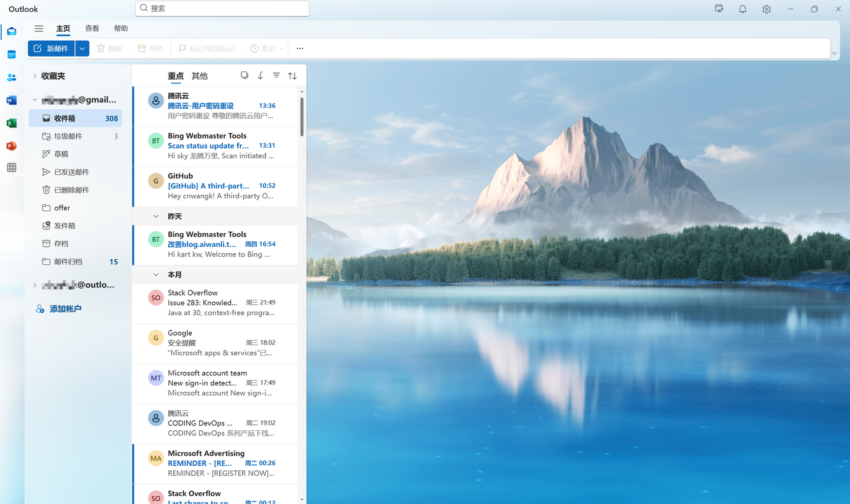This screenshot has height=504, width=850.
Task: Open the People contacts icon
Action: point(12,77)
